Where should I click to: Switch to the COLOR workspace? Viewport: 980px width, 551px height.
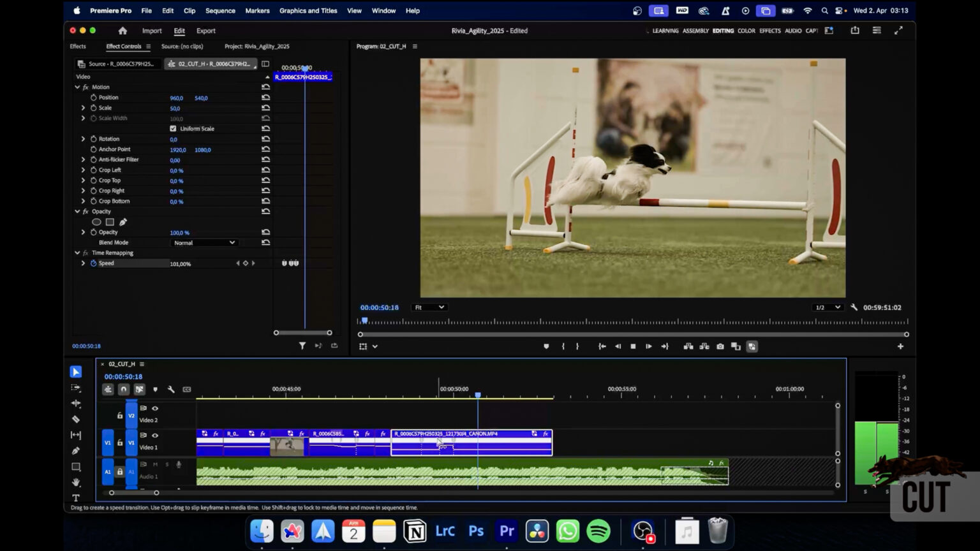[x=746, y=31]
